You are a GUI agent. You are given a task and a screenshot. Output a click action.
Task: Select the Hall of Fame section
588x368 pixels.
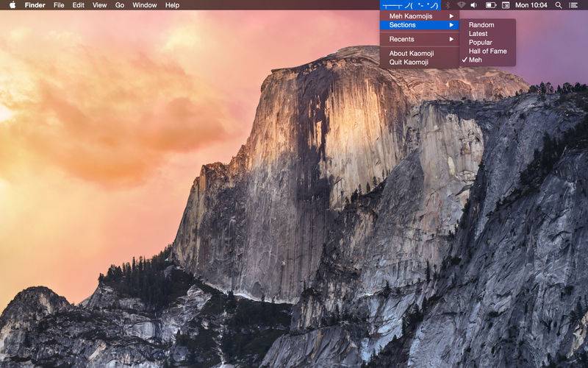click(x=488, y=51)
